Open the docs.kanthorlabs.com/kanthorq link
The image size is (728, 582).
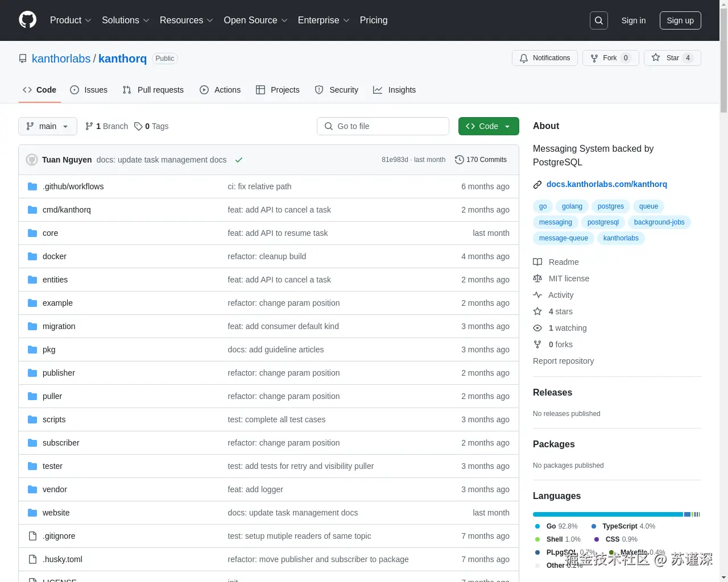click(x=606, y=184)
